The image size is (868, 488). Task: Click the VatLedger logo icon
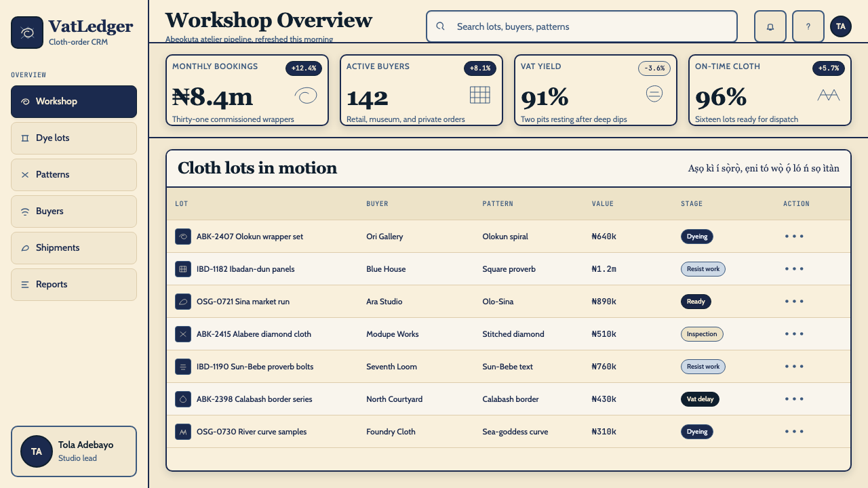[x=27, y=33]
